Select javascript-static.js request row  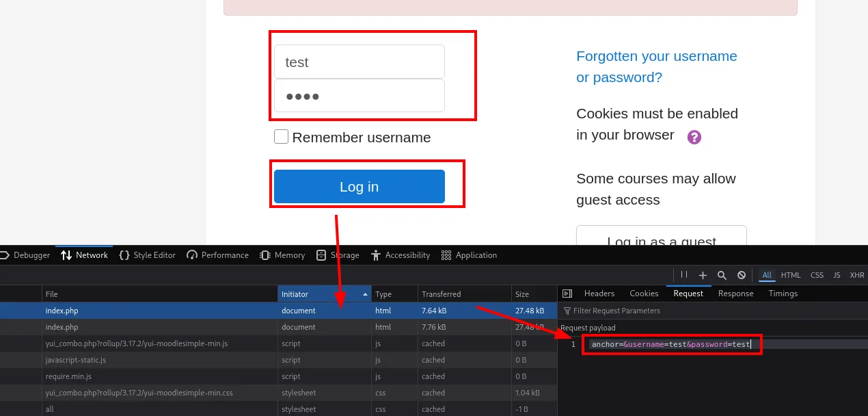[x=278, y=360]
